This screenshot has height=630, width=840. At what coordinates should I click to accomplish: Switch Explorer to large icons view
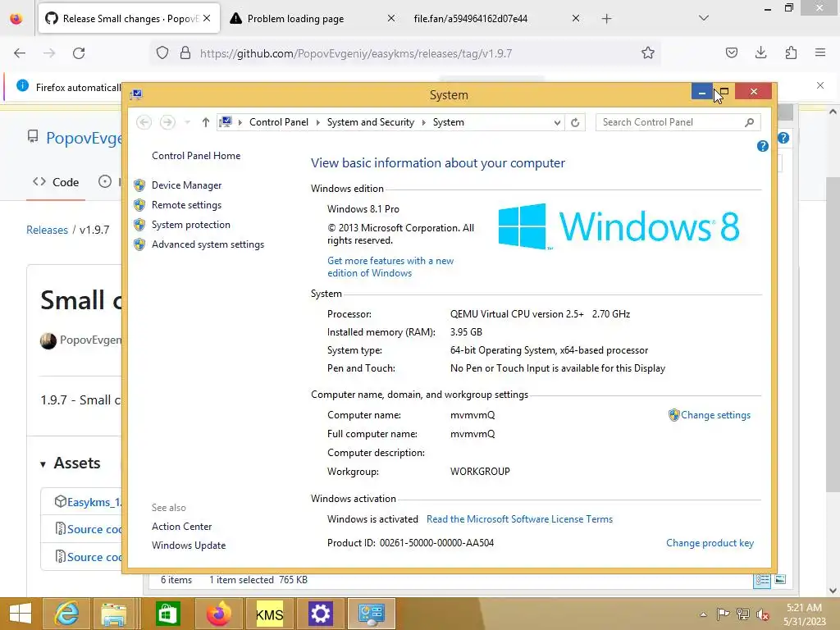[781, 580]
